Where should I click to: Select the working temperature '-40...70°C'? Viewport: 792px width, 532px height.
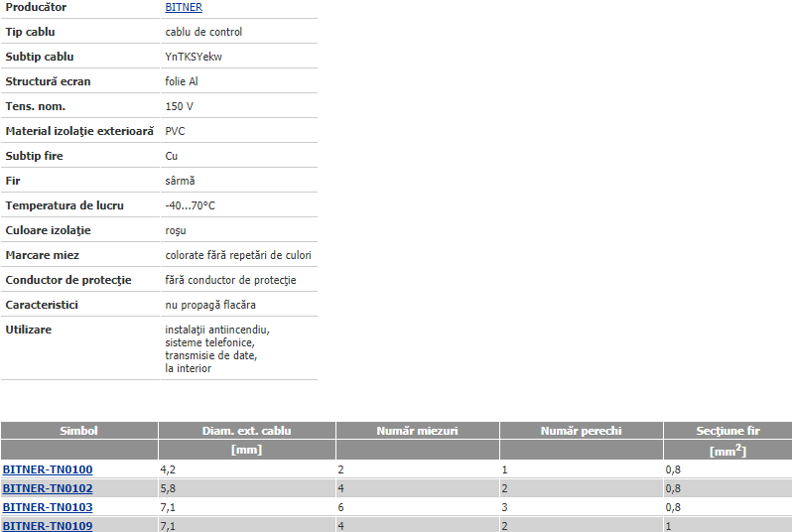click(x=190, y=205)
